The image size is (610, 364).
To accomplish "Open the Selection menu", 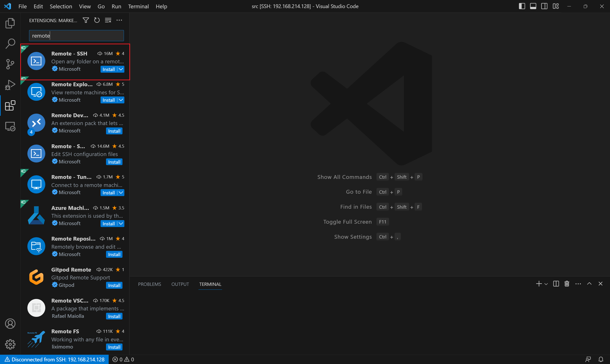I will pyautogui.click(x=61, y=6).
